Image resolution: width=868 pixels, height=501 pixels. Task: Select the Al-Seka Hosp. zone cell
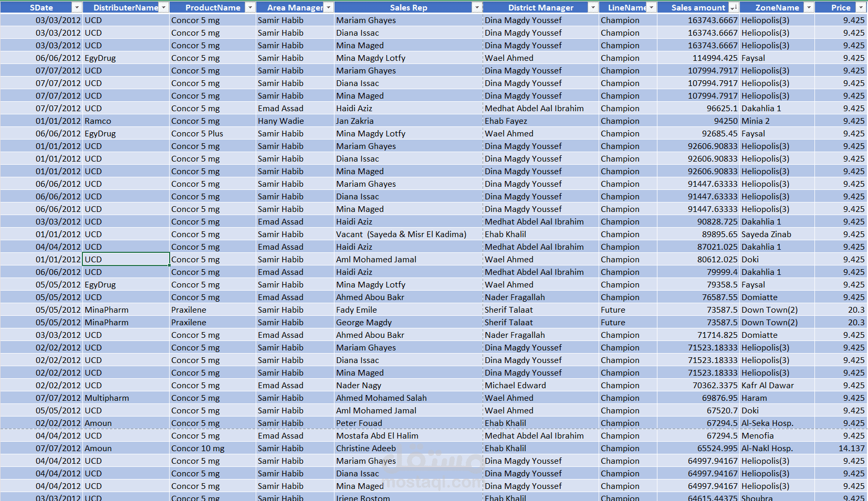[x=777, y=423]
